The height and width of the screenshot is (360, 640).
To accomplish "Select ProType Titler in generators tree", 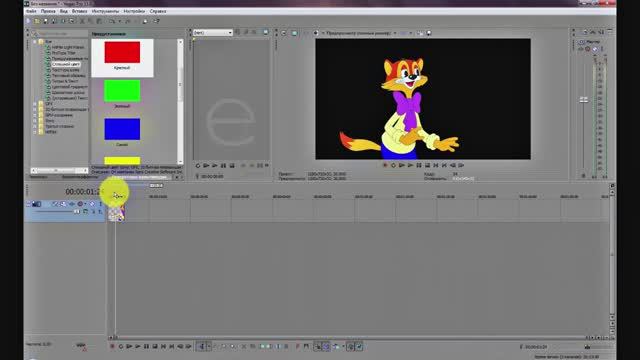I will (63, 53).
